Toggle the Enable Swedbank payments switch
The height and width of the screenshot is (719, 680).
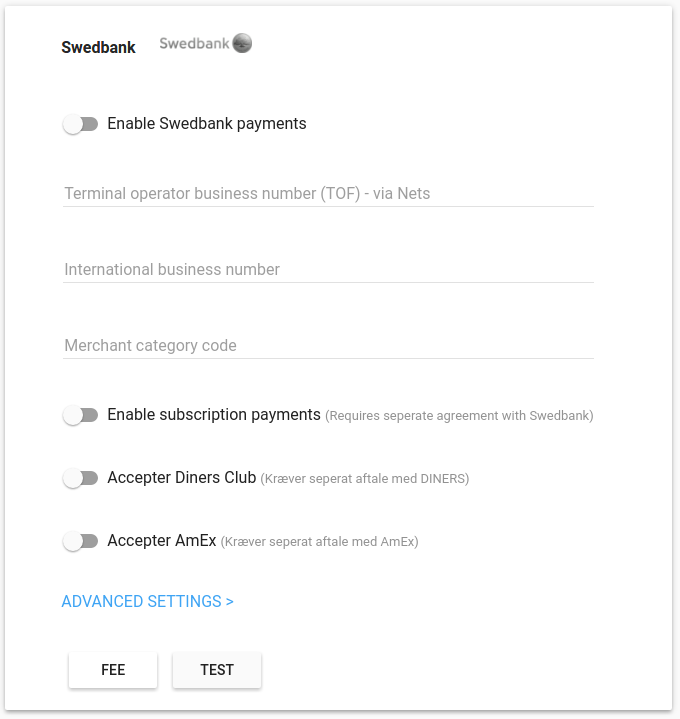tap(81, 124)
